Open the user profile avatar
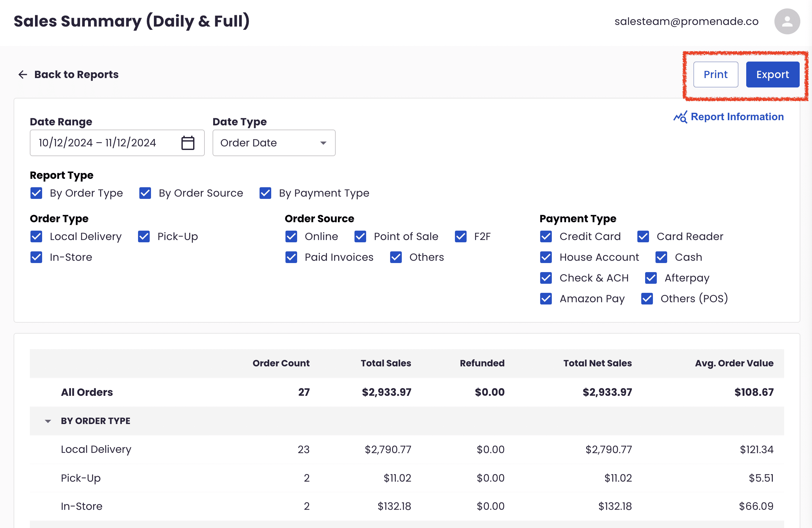The image size is (812, 528). point(787,21)
